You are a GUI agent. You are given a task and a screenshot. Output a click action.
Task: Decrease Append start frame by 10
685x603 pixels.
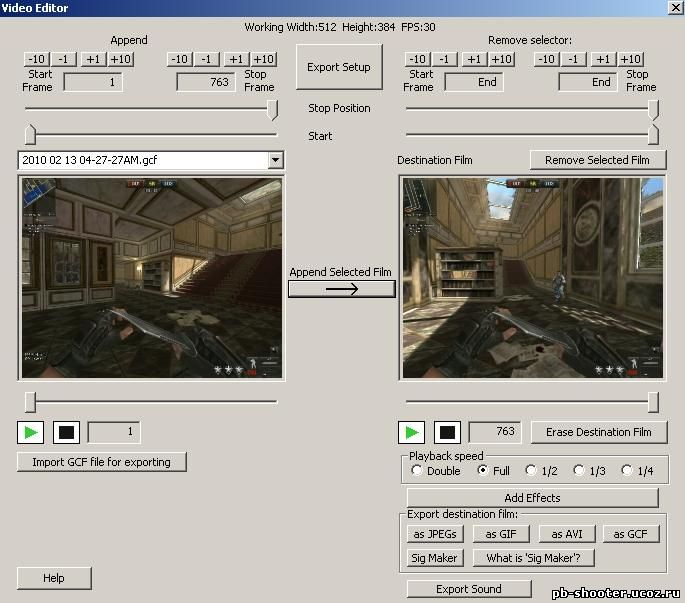pos(37,59)
